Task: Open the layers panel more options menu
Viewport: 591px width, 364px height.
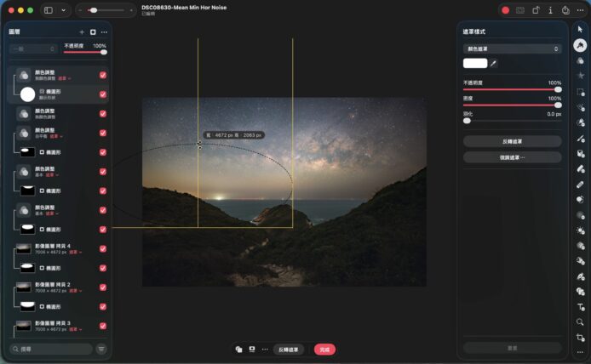Action: pos(104,31)
